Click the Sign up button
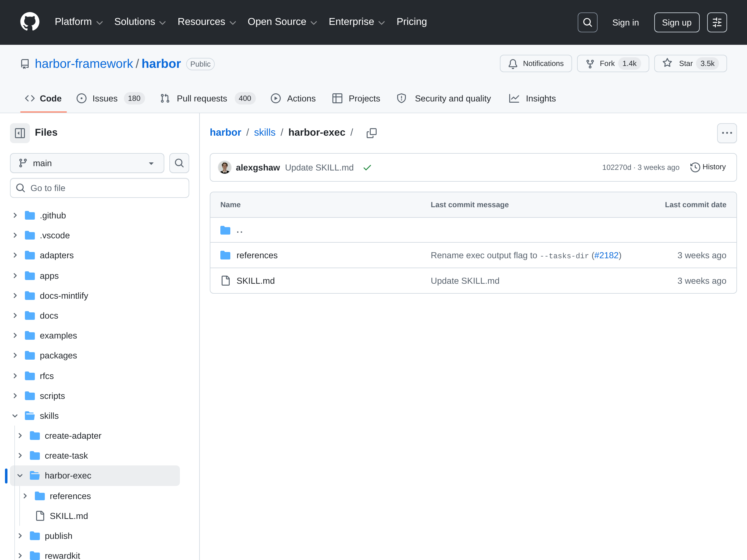The width and height of the screenshot is (747, 560). (x=676, y=22)
